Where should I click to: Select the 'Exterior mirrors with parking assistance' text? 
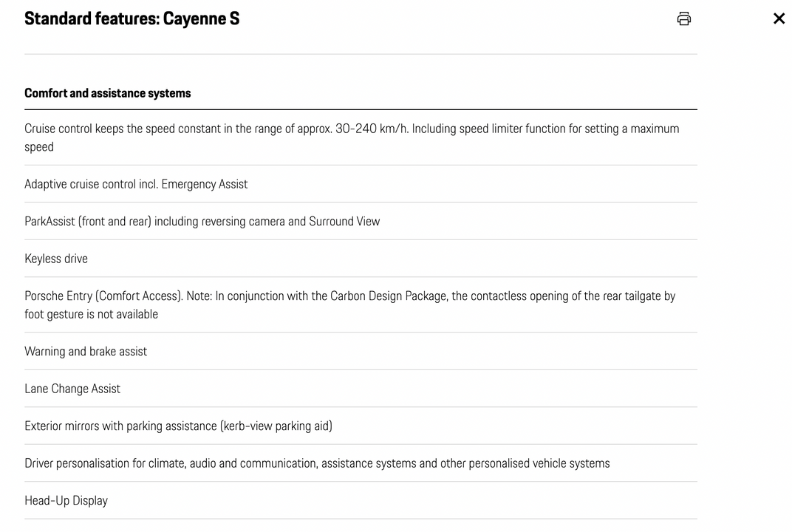tap(120, 426)
